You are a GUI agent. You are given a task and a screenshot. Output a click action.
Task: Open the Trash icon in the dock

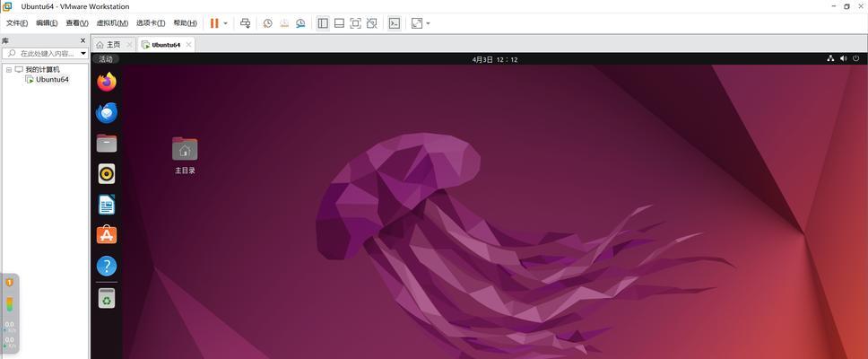pyautogui.click(x=107, y=299)
